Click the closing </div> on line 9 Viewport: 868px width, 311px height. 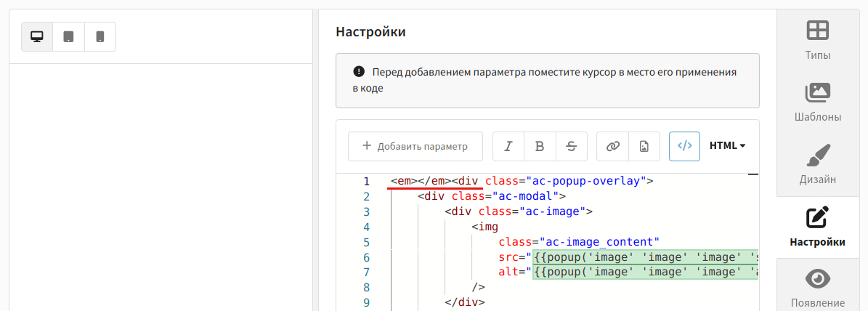[465, 302]
